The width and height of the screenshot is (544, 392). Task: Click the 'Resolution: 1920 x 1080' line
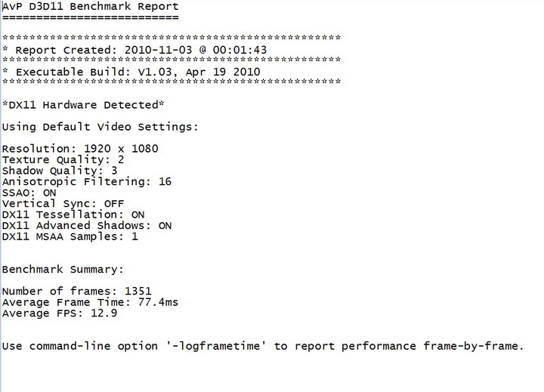[x=80, y=148]
